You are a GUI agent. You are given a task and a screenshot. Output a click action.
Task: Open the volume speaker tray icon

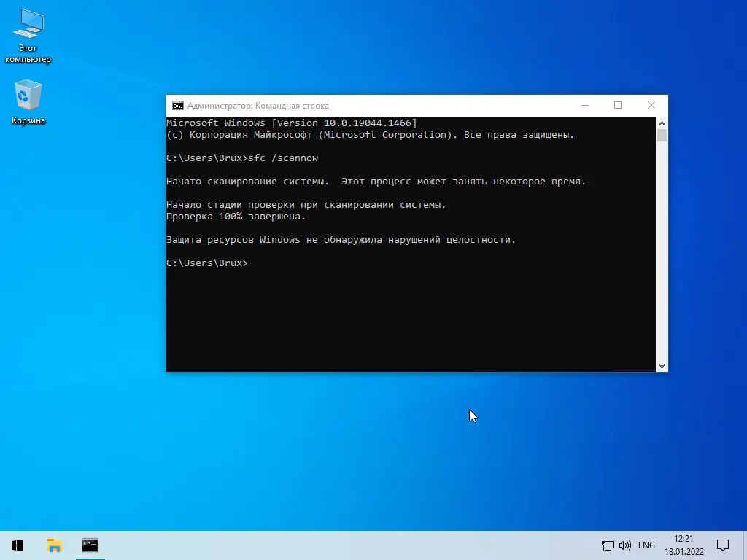[625, 545]
